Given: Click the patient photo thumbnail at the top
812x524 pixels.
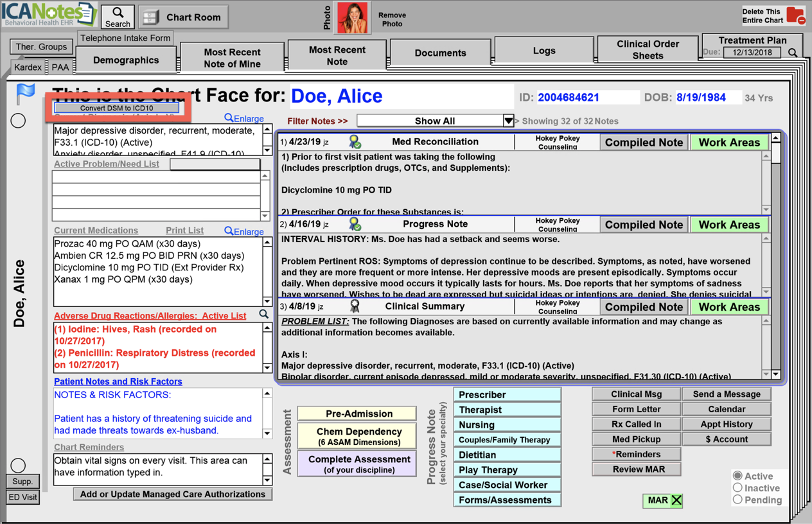Looking at the screenshot, I should (353, 17).
